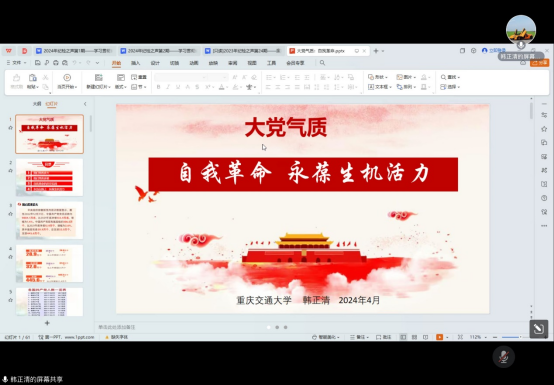Click the Bold formatting icon
The height and width of the screenshot is (385, 554).
coord(158,87)
